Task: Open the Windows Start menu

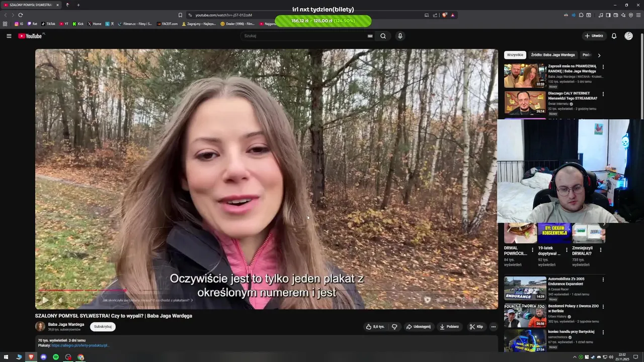Action: pos(6,357)
